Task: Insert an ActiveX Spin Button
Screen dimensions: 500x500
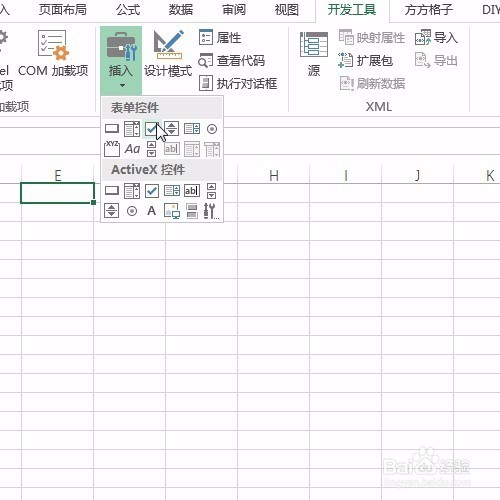Action: click(x=111, y=211)
